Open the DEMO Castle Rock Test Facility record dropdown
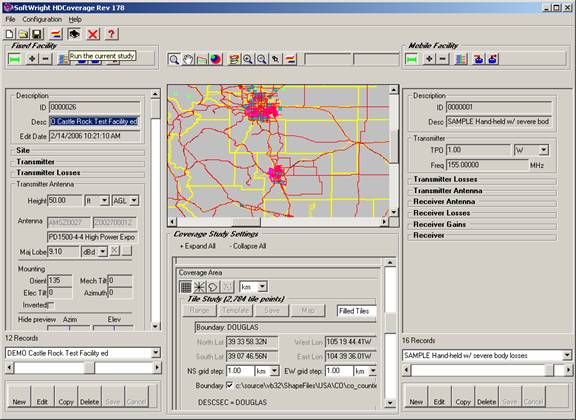The width and height of the screenshot is (576, 420). coord(155,353)
